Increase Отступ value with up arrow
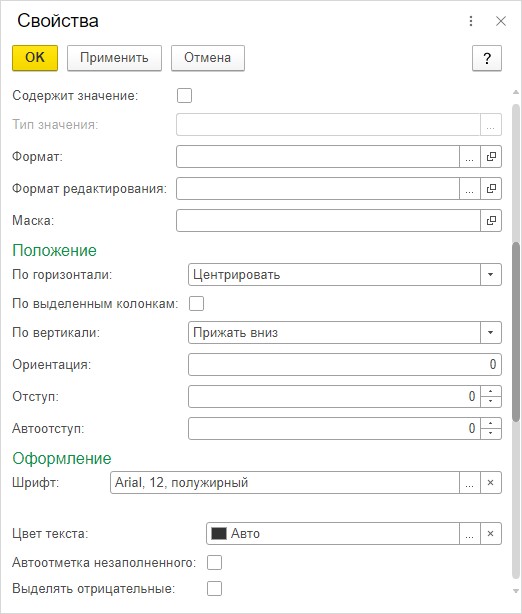Image resolution: width=522 pixels, height=614 pixels. click(491, 391)
